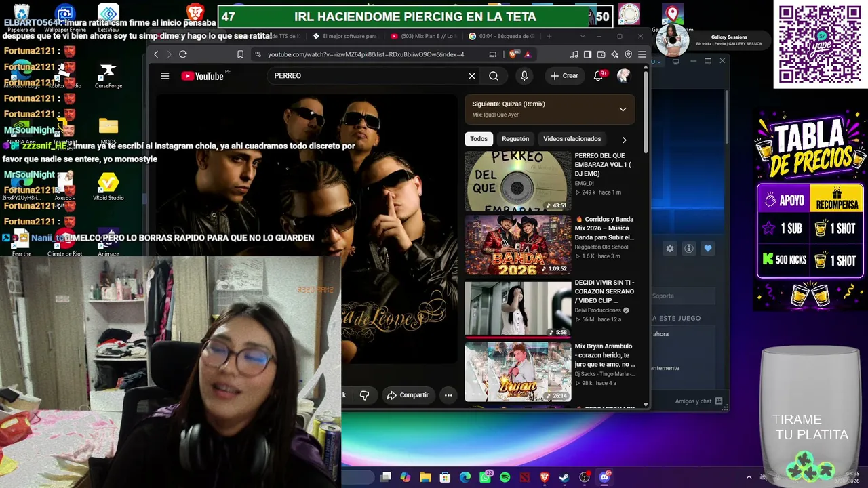Open the Brave wallet icon

pos(601,54)
